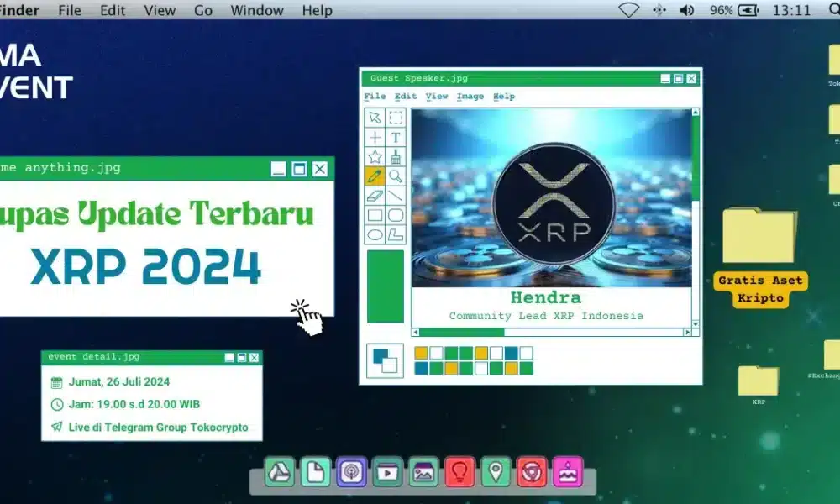840x504 pixels.
Task: Click the vertical scrollbar down arrow
Action: point(696,324)
